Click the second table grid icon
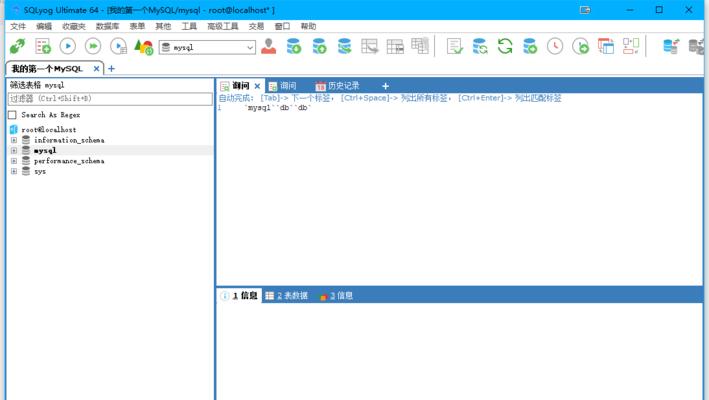 pyautogui.click(x=395, y=46)
